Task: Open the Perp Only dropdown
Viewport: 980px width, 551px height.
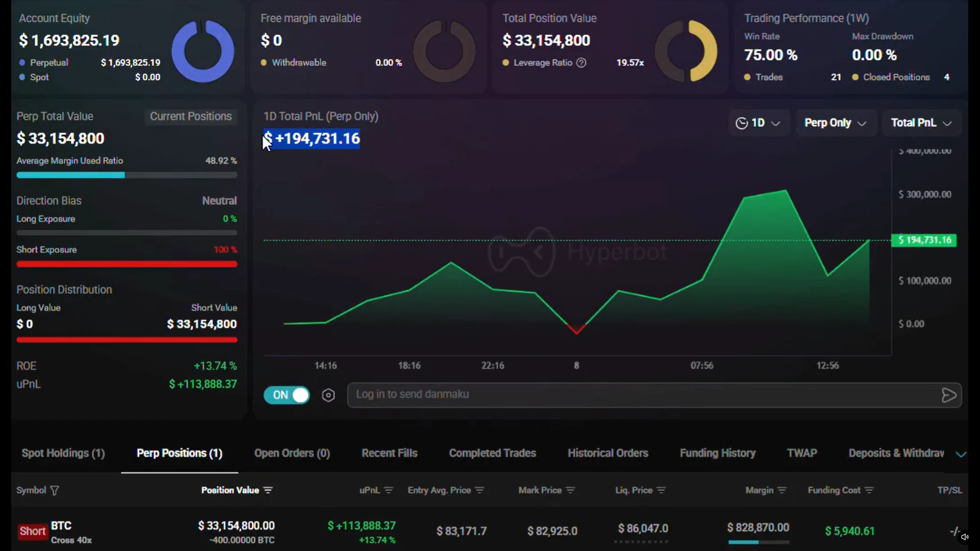Action: click(836, 123)
